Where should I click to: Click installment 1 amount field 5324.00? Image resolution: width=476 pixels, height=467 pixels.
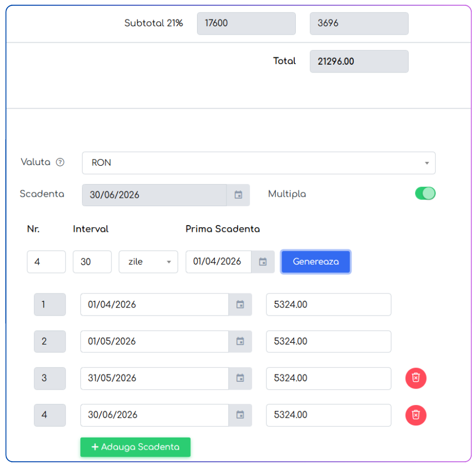(x=329, y=304)
